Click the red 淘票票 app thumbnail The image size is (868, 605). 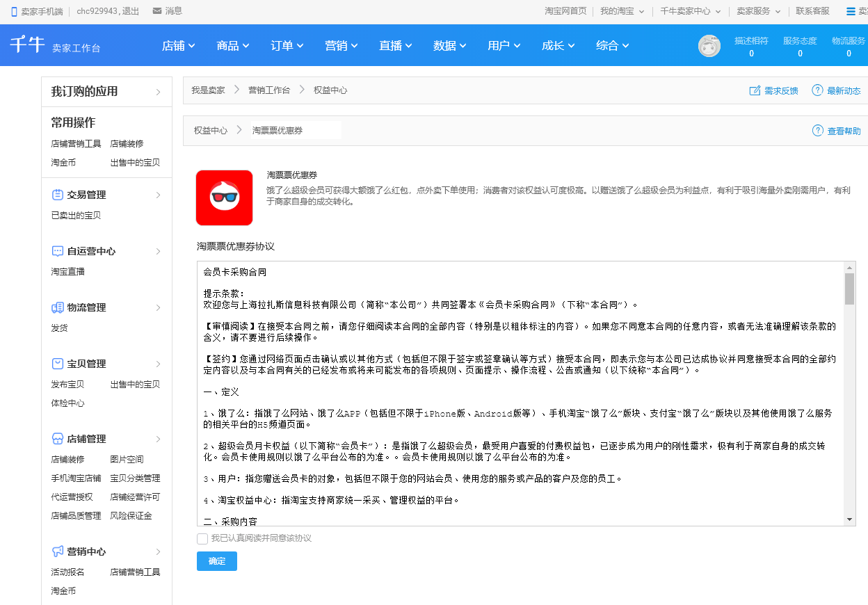coord(224,197)
